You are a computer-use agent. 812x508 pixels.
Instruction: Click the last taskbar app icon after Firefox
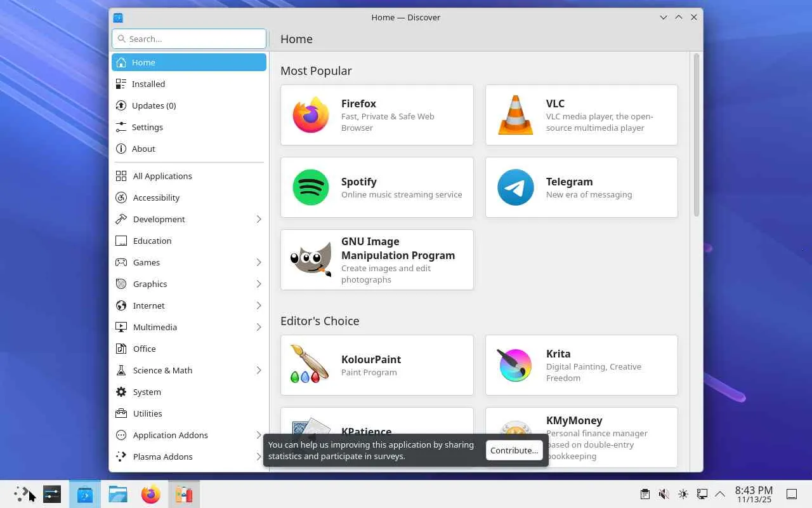tap(184, 494)
